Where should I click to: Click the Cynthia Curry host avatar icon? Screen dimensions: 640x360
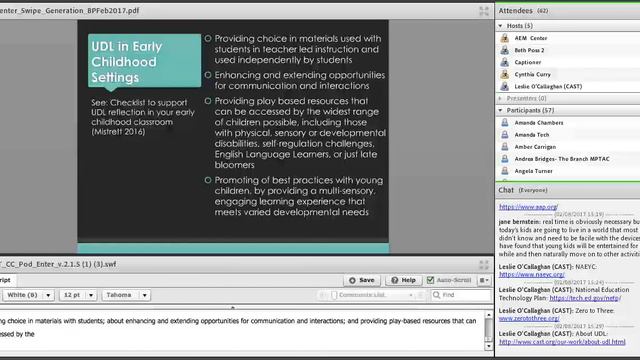[504, 74]
